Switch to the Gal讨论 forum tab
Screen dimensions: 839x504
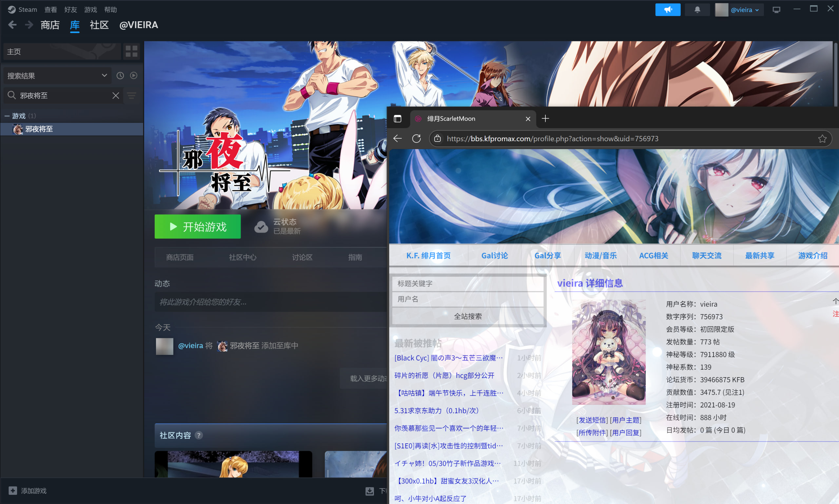click(494, 255)
